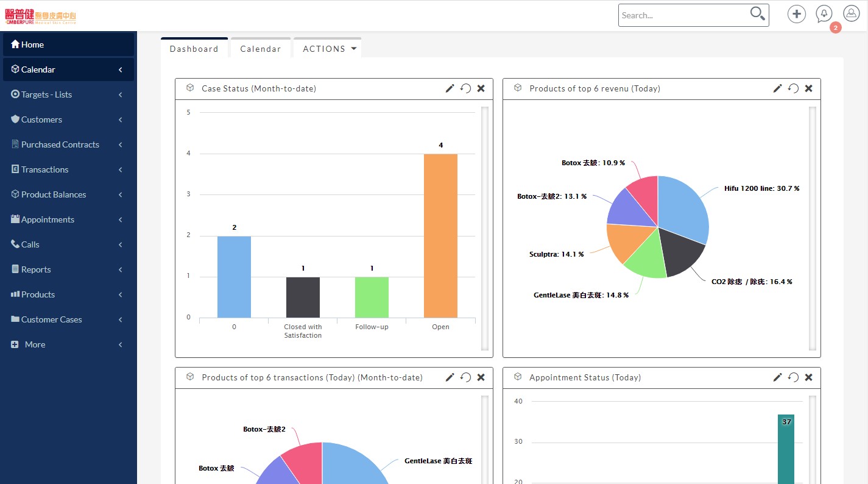Expand the Product Balances chevron
868x484 pixels.
[x=121, y=194]
